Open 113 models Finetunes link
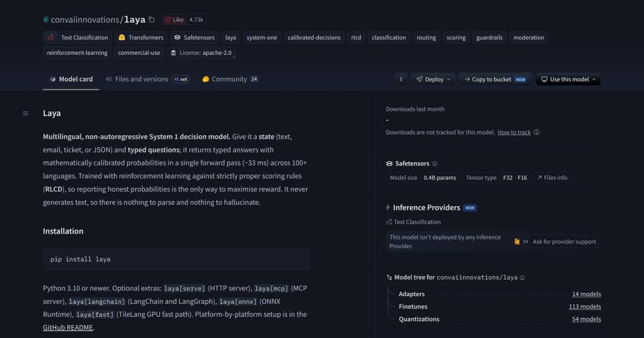644x338 pixels. (x=585, y=307)
